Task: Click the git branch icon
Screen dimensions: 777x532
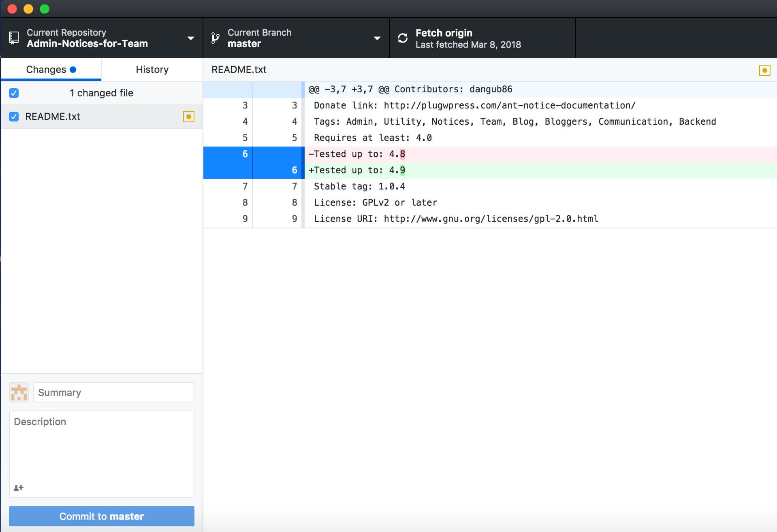Action: [x=215, y=38]
